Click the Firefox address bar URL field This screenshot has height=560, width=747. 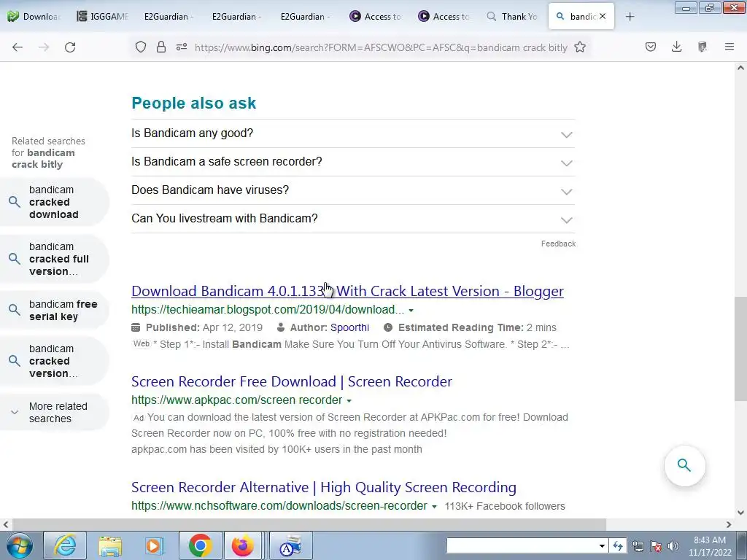[x=381, y=47]
